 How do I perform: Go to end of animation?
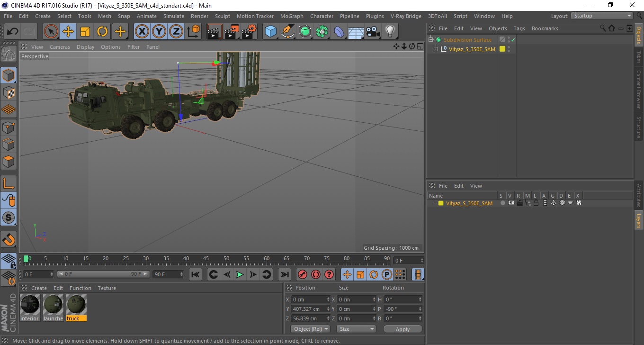[x=284, y=274]
